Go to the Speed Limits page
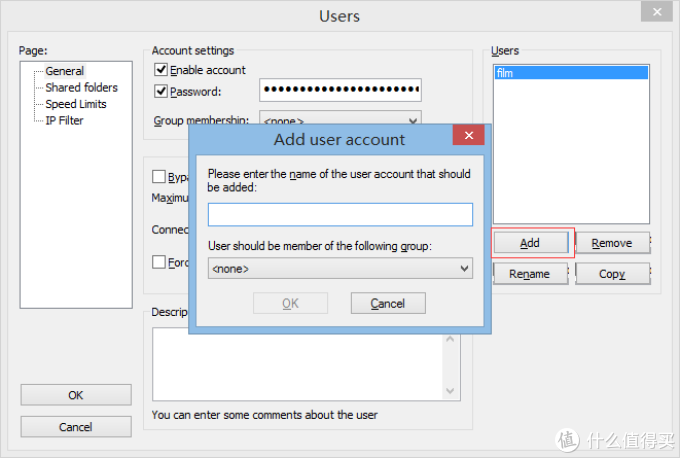Viewport: 680px width, 458px height. click(75, 104)
